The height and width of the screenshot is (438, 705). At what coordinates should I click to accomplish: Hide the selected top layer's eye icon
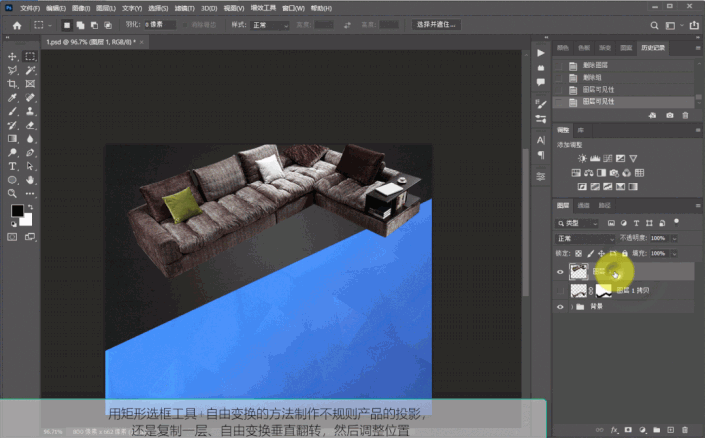560,272
